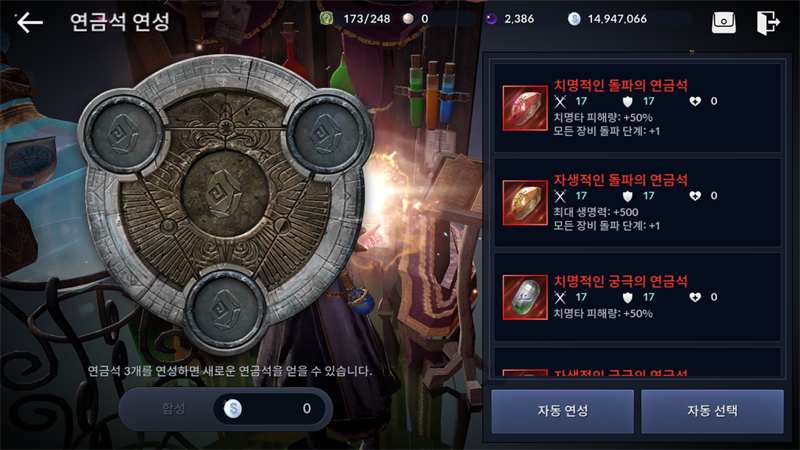Viewport: 800px width, 450px height.
Task: Select the partially visible fourth stone entry
Action: (x=637, y=362)
